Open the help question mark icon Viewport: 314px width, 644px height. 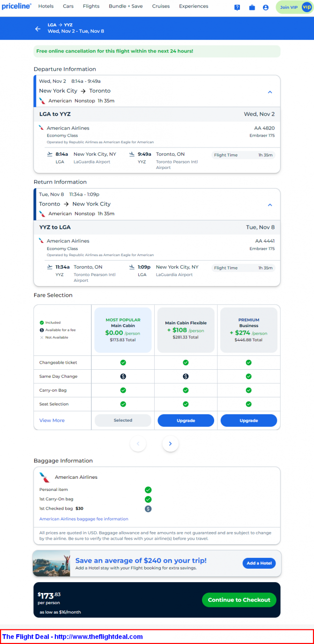coord(237,7)
